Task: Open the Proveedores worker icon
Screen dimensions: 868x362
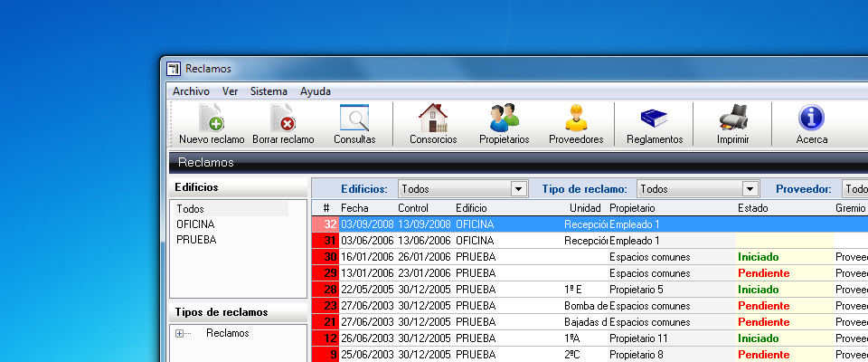Action: (x=575, y=119)
